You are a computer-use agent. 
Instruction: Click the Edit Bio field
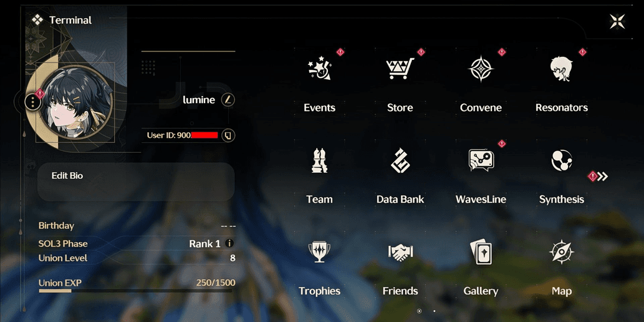point(136,182)
